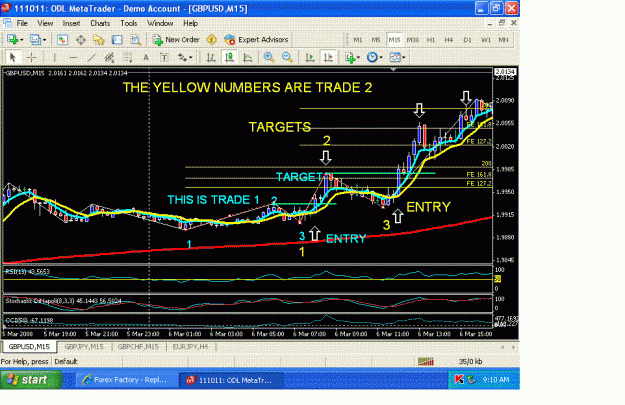Toggle Chart Shift button
The width and height of the screenshot is (625, 405).
click(328, 57)
